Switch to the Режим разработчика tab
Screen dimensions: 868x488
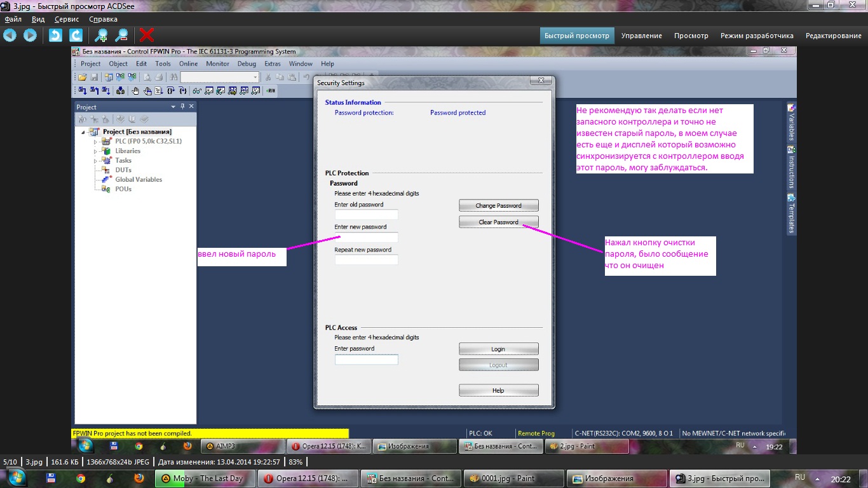pos(757,36)
